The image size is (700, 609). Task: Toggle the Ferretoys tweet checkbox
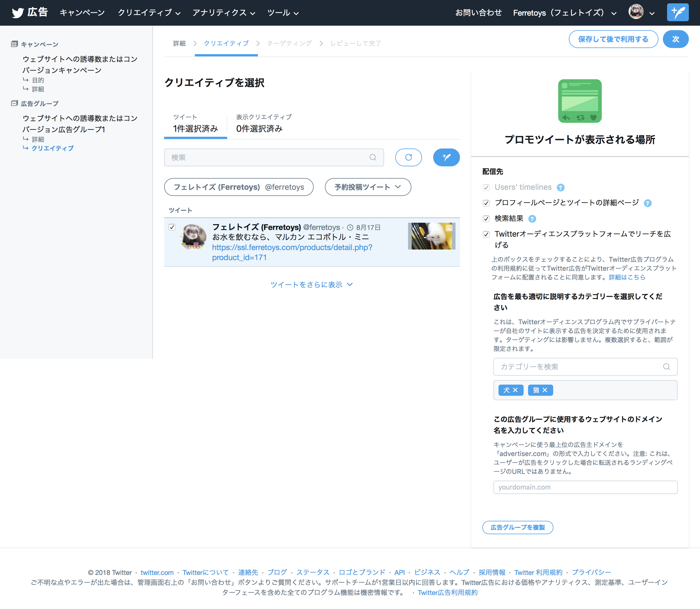[x=172, y=227]
